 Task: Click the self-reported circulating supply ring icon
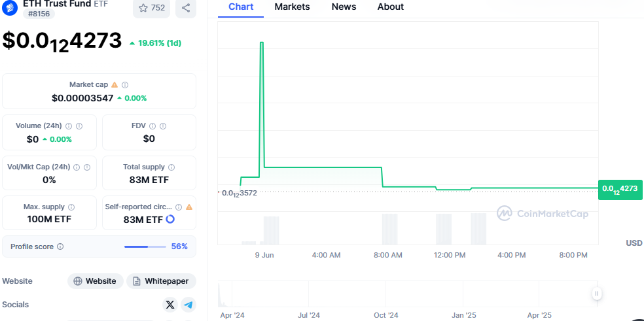click(170, 220)
